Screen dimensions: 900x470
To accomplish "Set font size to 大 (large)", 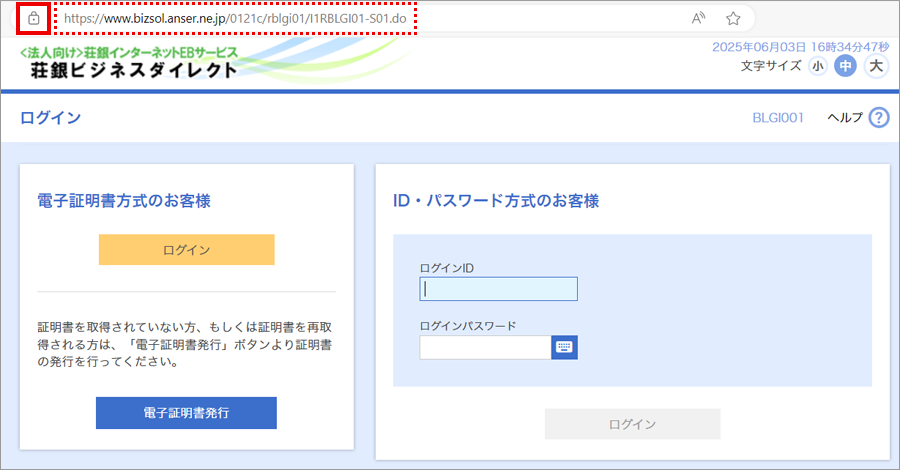I will tap(875, 66).
